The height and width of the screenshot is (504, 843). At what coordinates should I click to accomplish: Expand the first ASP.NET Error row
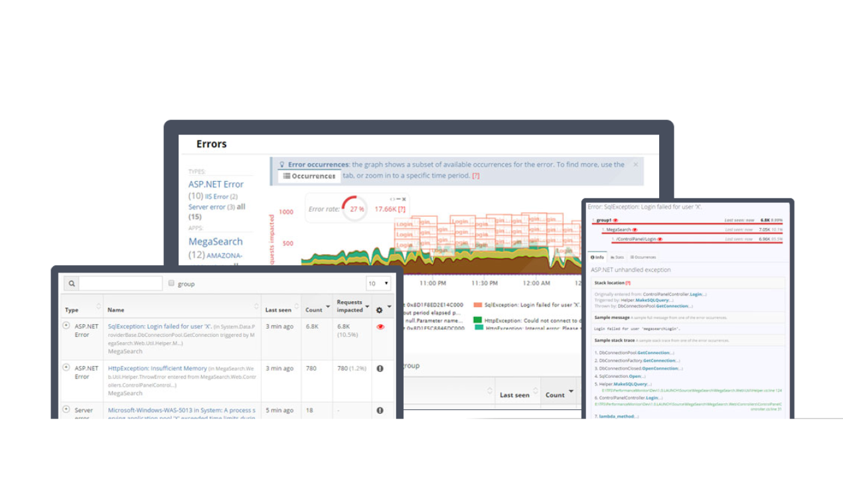(65, 324)
